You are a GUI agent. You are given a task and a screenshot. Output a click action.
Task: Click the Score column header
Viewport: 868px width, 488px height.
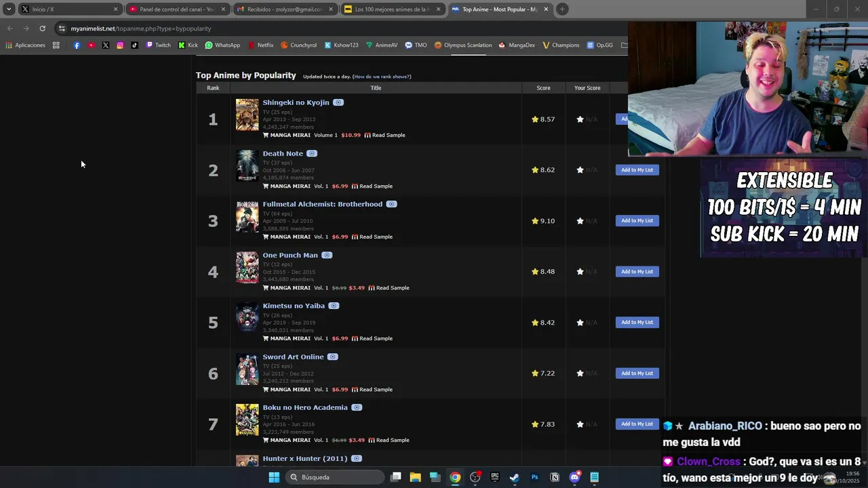tap(543, 87)
